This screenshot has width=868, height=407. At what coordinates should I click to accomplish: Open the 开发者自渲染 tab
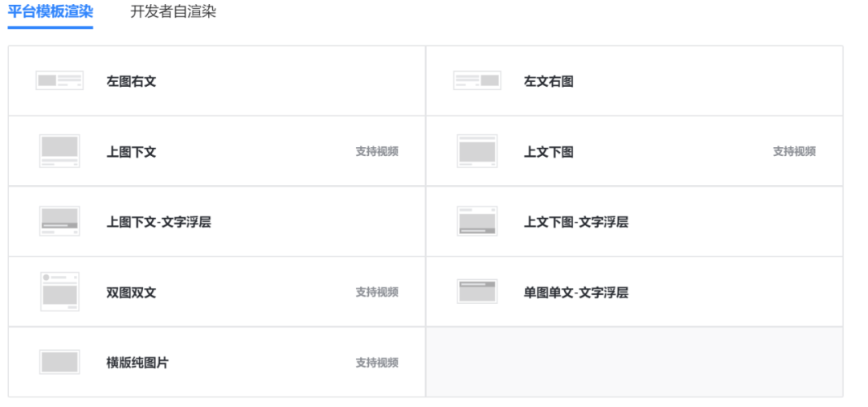[174, 11]
